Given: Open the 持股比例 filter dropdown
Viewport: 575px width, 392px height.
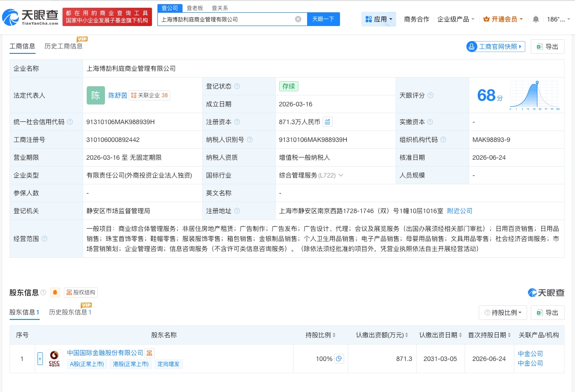Looking at the screenshot, I should click(x=503, y=313).
